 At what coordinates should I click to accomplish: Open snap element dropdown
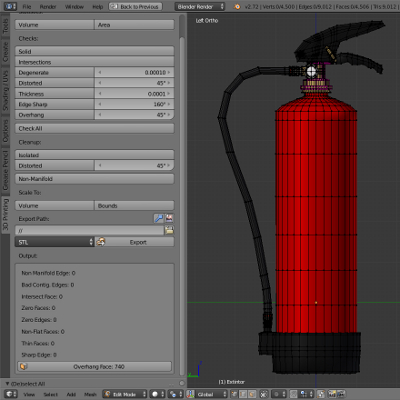coord(306,394)
